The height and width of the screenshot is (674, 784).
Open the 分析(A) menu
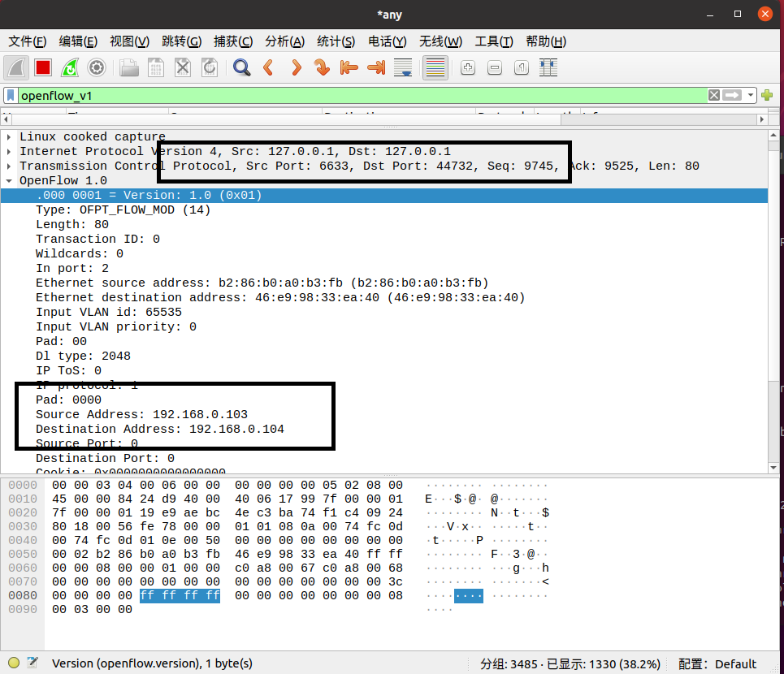(x=284, y=41)
